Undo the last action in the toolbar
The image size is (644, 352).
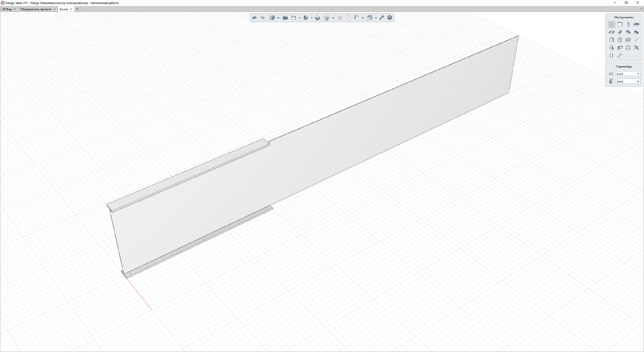click(254, 18)
